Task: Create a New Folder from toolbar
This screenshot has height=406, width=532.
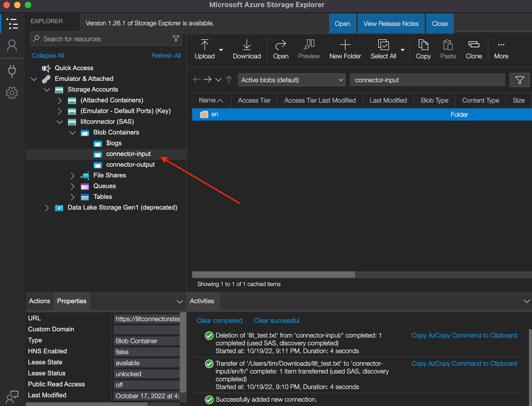Action: (x=345, y=49)
